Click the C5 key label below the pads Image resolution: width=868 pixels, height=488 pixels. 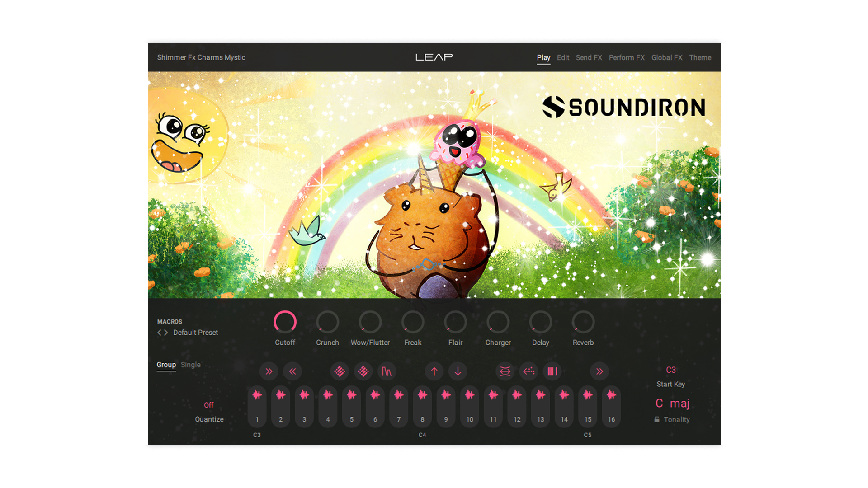(588, 435)
